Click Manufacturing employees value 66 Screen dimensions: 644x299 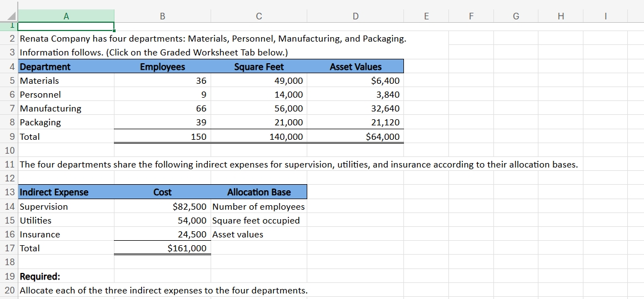pos(162,109)
